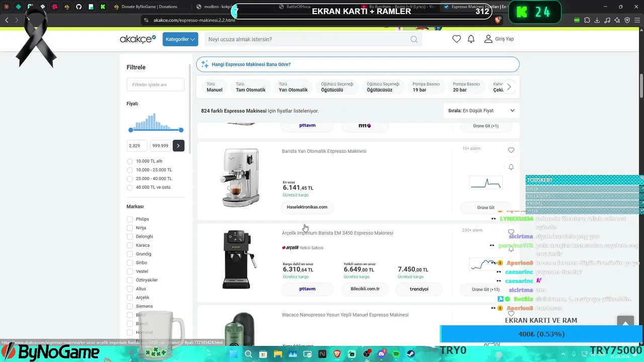Viewport: 644px width, 362px height.
Task: Open price history chart for Barista Yarı Otomatik
Action: click(x=486, y=182)
